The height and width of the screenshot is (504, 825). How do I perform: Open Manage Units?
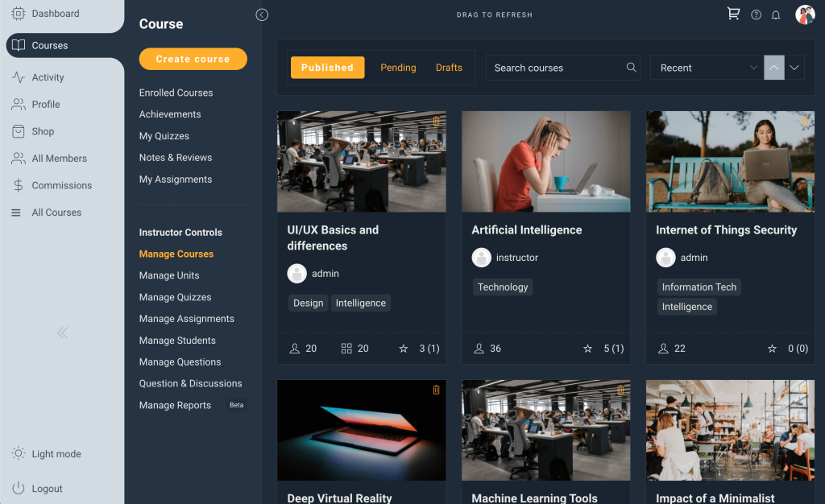pos(169,275)
